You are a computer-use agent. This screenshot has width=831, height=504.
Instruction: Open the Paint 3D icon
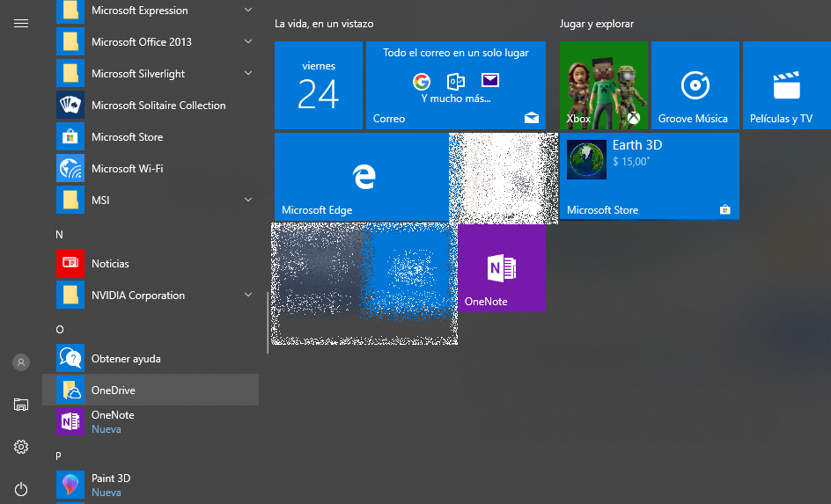(x=70, y=485)
